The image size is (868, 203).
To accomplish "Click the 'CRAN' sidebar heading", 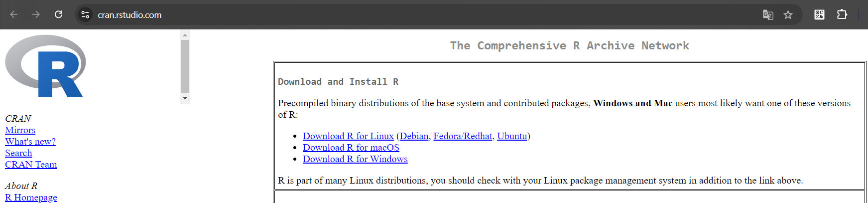I will (x=18, y=119).
